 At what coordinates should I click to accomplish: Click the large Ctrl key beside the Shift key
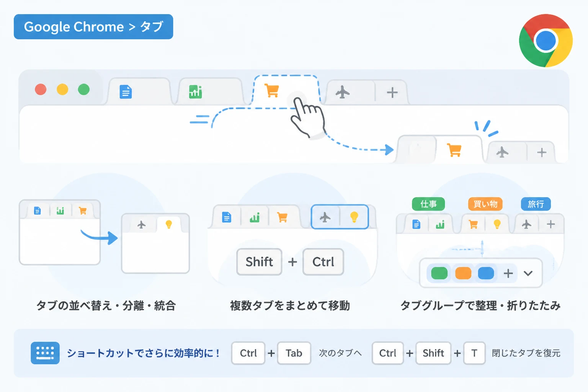tap(323, 262)
